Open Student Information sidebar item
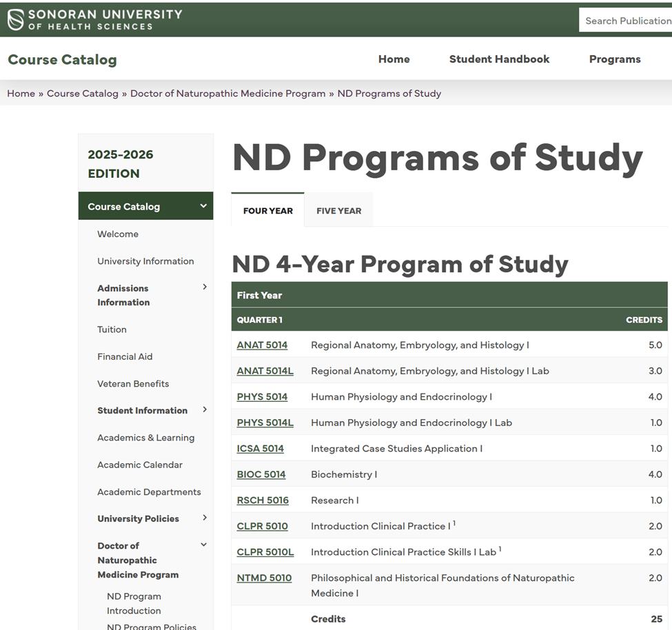 142,411
